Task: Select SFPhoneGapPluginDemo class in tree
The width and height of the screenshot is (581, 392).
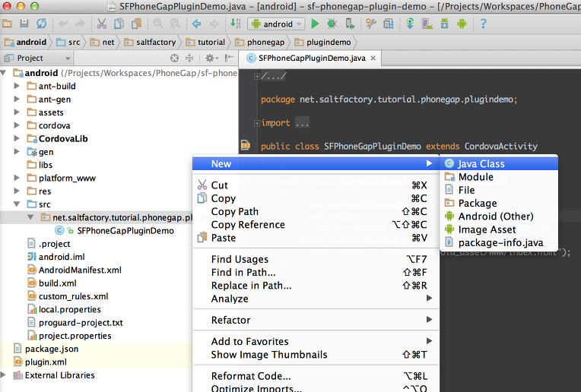Action: pos(114,231)
